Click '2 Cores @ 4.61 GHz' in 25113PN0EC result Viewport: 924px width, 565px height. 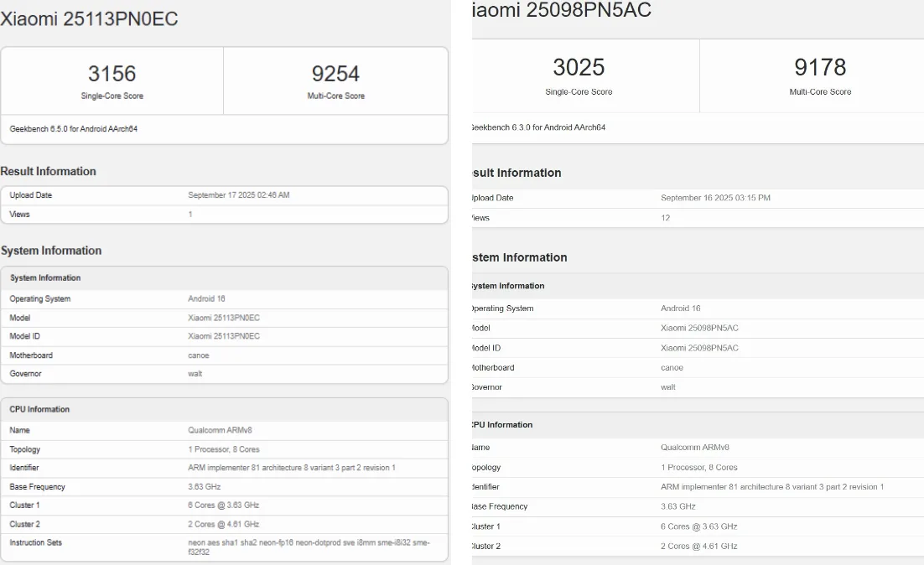pyautogui.click(x=223, y=524)
